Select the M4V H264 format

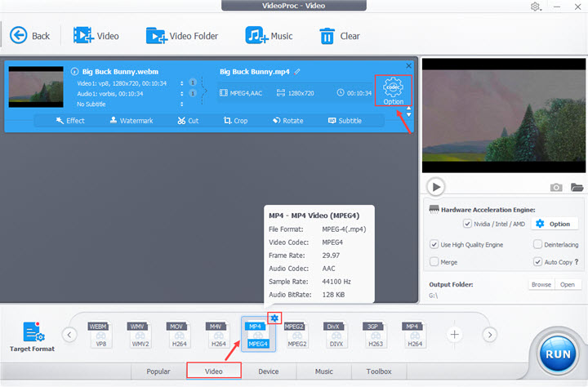(218, 335)
